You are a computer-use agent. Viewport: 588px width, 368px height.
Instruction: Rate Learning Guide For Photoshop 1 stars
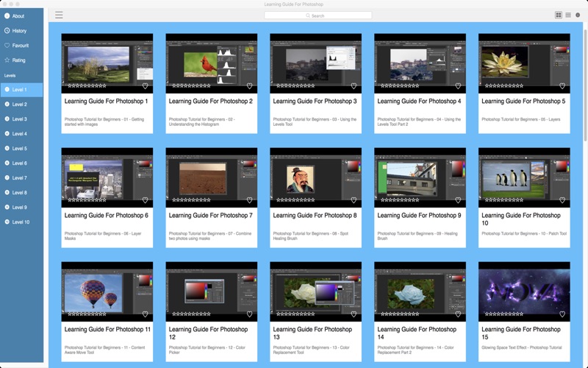pyautogui.click(x=87, y=86)
